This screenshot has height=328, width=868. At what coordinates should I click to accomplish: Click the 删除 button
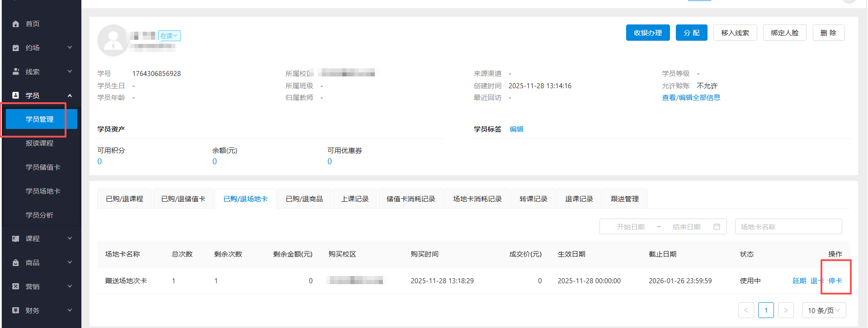pos(828,33)
